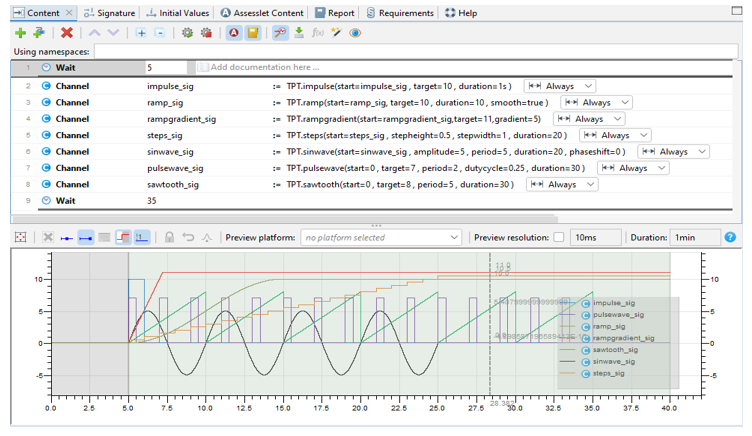
Task: Switch to the Initial Values tab
Action: coord(178,13)
